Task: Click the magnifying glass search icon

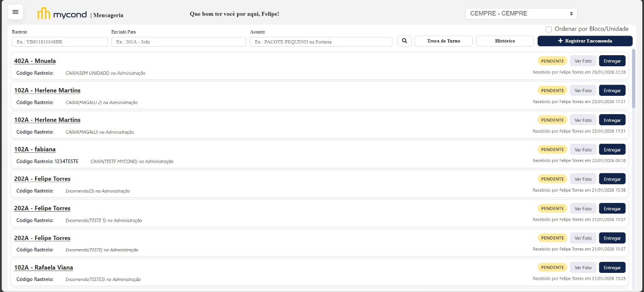Action: (x=404, y=41)
